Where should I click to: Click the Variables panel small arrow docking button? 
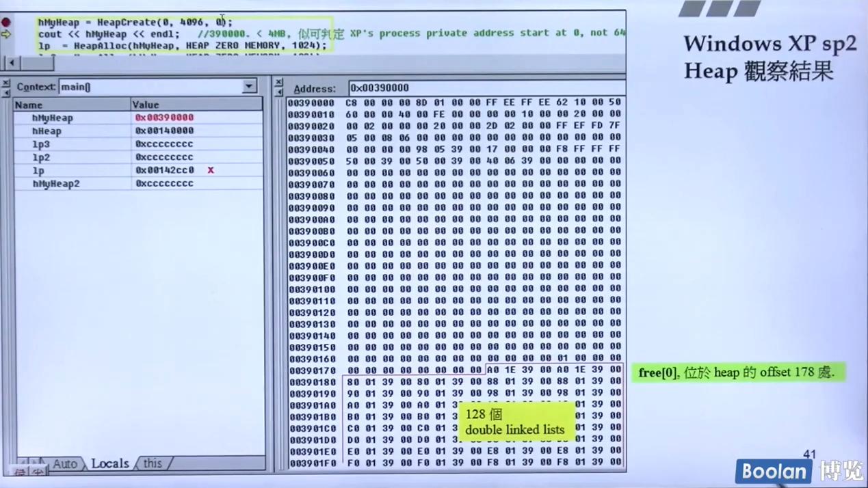click(5, 92)
